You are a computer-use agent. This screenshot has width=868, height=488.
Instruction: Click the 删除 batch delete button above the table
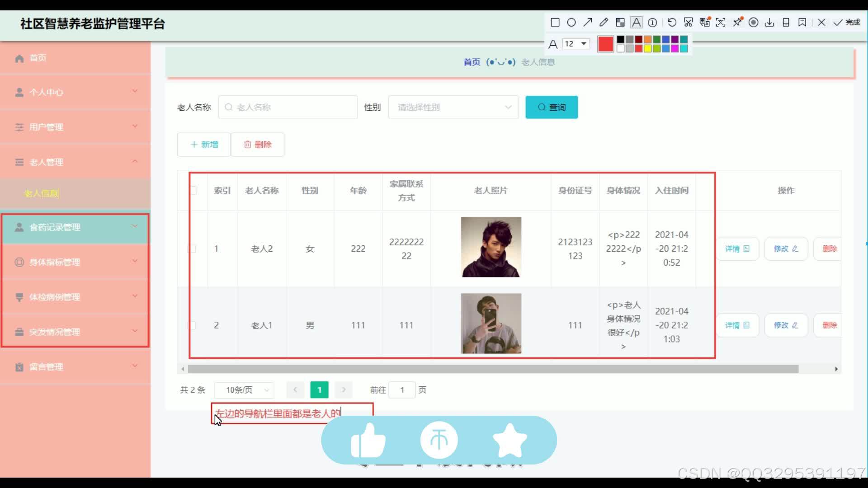[x=258, y=145]
